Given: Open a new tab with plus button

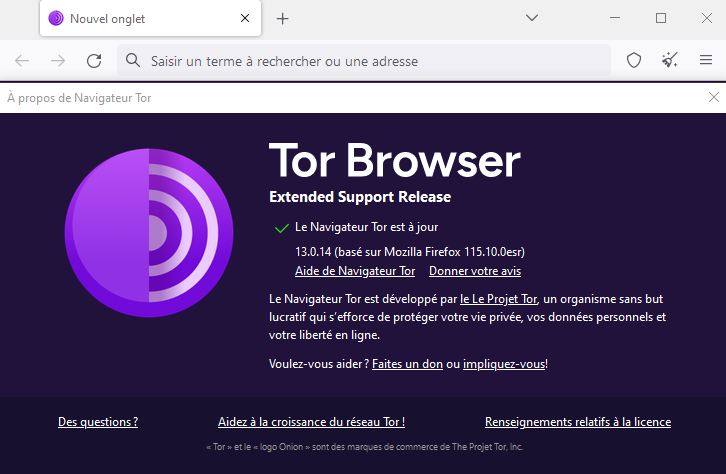Looking at the screenshot, I should tap(283, 18).
